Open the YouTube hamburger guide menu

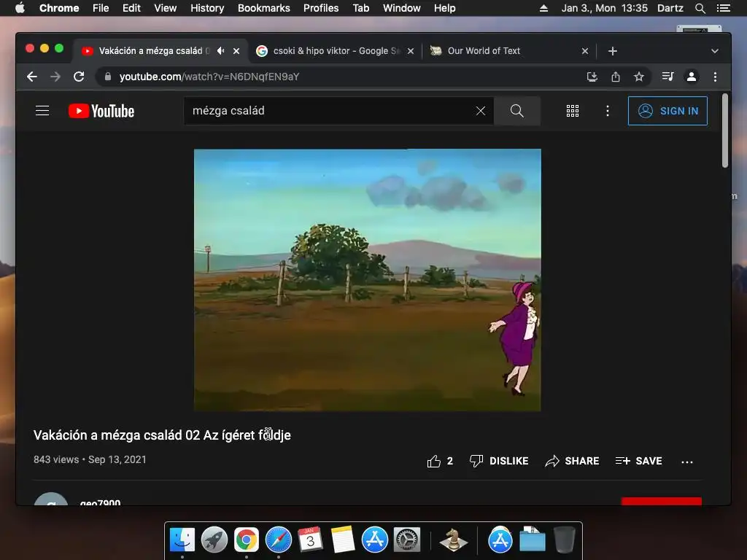(42, 111)
